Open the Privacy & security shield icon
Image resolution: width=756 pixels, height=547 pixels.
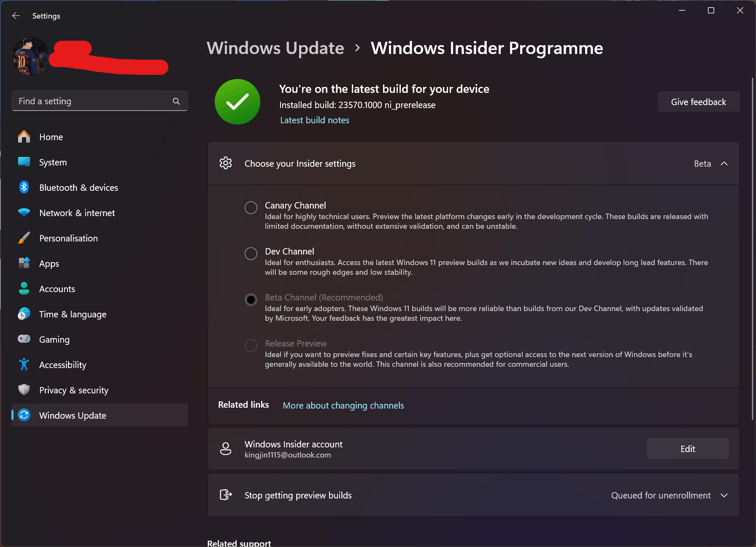[x=24, y=390]
